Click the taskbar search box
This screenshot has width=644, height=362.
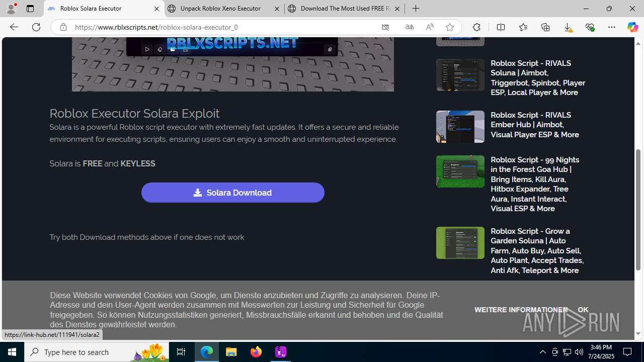point(97,352)
